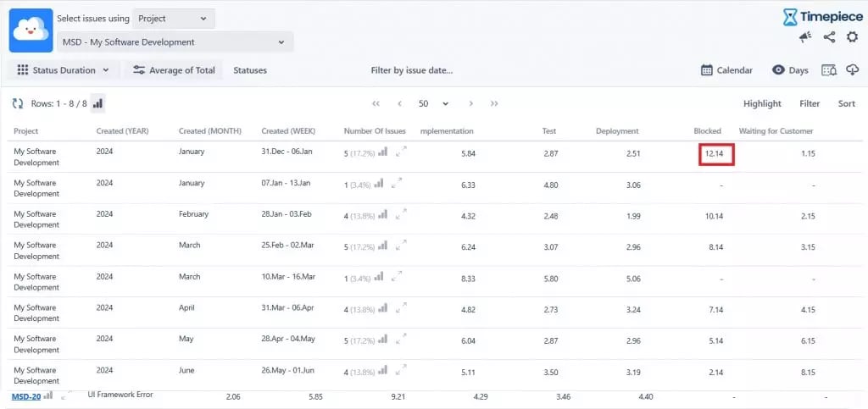The width and height of the screenshot is (868, 409).
Task: Expand the Status Duration report type dropdown
Action: click(x=63, y=70)
